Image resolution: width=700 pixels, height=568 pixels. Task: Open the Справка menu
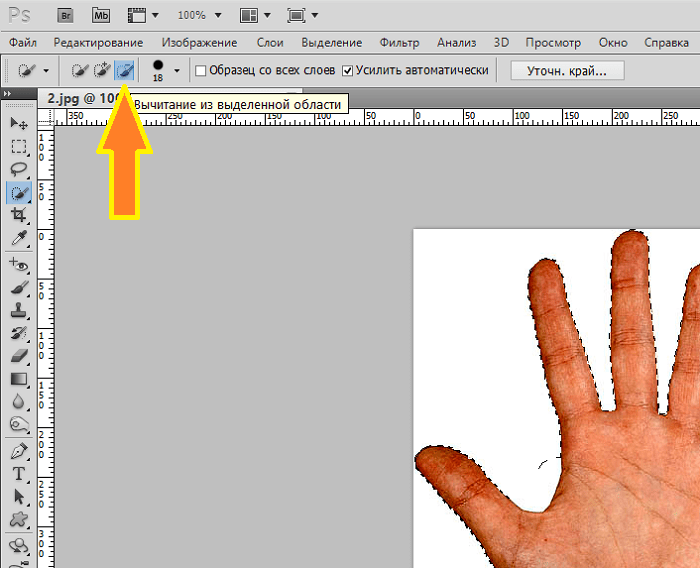tap(666, 43)
